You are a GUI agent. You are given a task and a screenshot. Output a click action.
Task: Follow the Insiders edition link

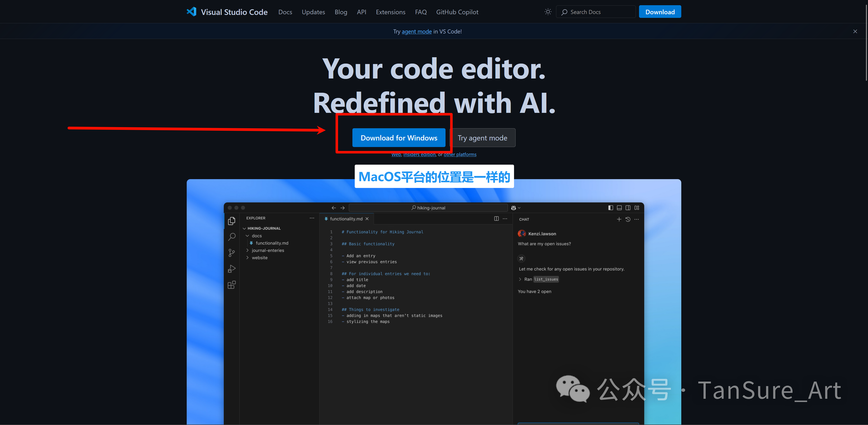tap(419, 154)
